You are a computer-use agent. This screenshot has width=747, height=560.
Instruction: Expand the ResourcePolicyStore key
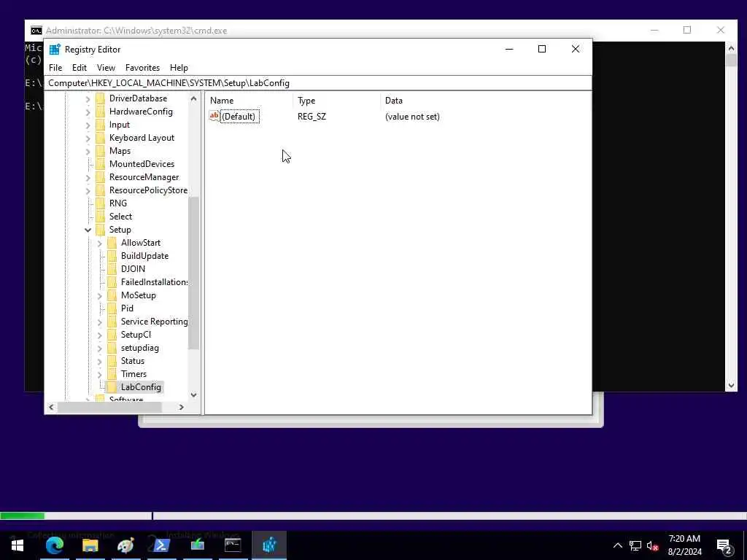point(88,190)
